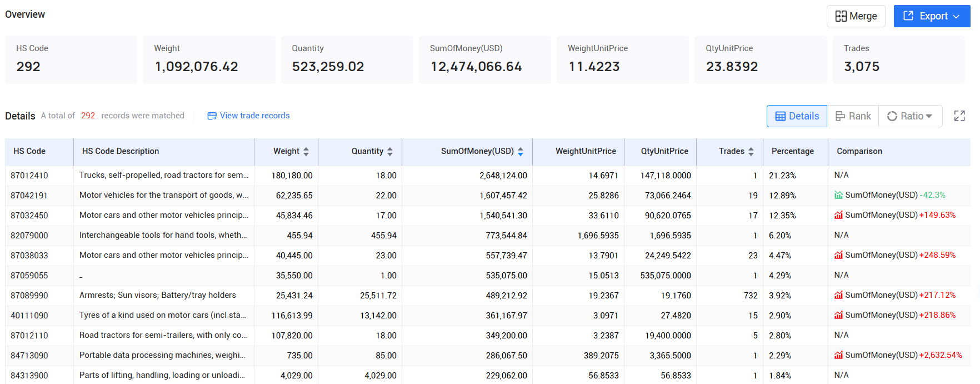The width and height of the screenshot is (980, 384).
Task: Open the Ratio dropdown
Action: point(910,116)
